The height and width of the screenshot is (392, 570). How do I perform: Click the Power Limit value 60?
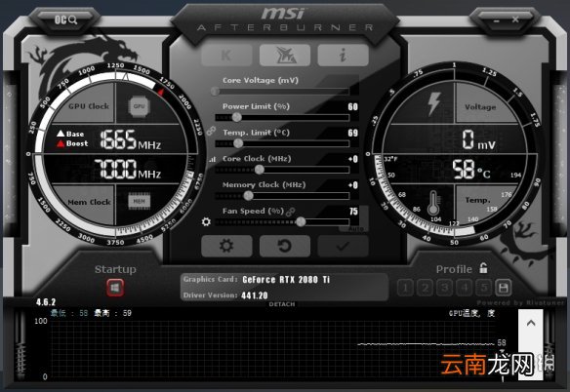click(353, 106)
